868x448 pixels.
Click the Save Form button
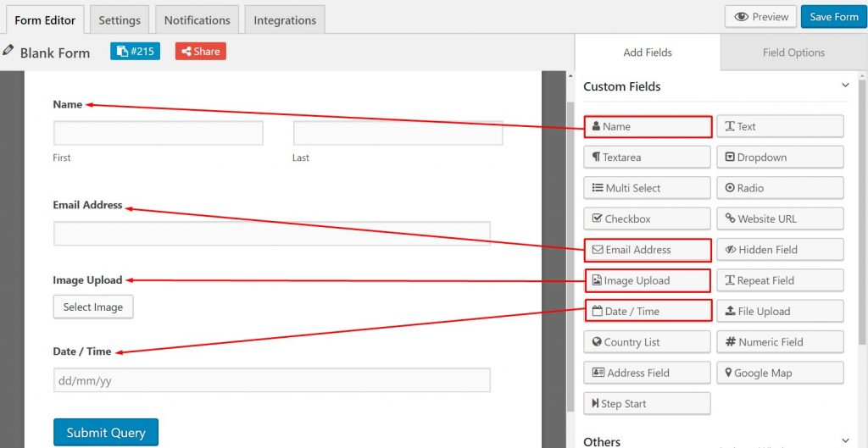pyautogui.click(x=834, y=17)
